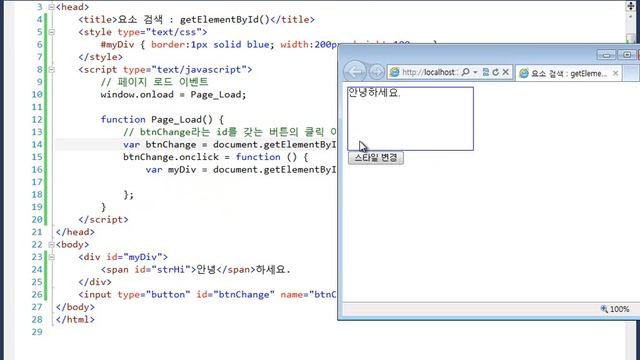This screenshot has width=640, height=360.
Task: Click the '</head>' closing tag
Action: pyautogui.click(x=75, y=232)
